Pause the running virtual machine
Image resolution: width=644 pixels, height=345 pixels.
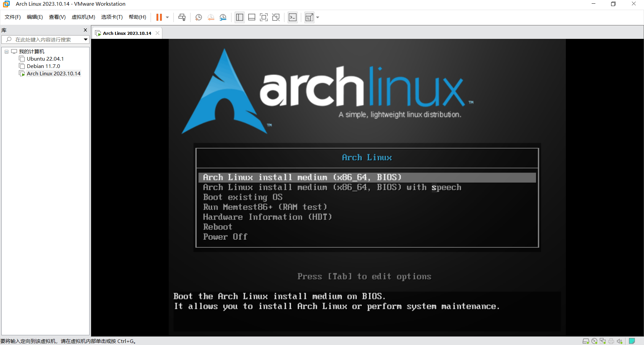point(159,17)
